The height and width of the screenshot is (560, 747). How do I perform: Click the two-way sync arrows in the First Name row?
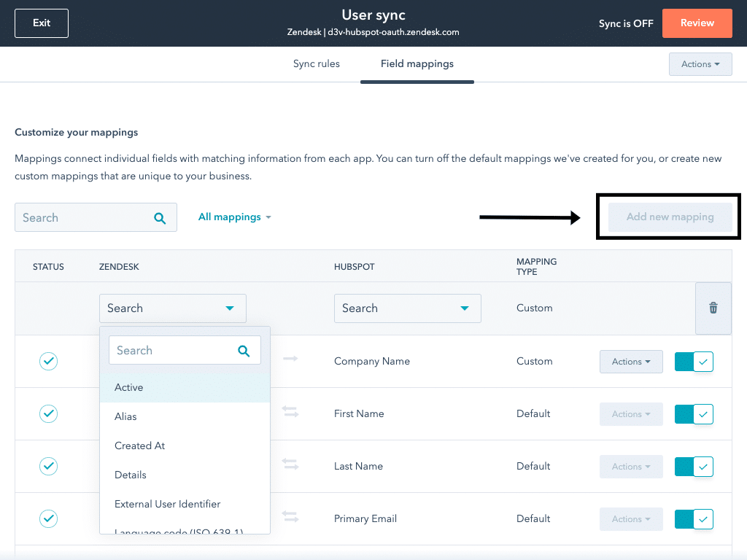point(290,411)
